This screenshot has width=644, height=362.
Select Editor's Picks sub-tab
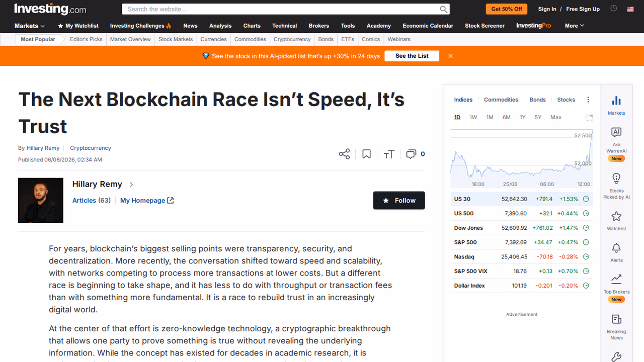coord(86,39)
